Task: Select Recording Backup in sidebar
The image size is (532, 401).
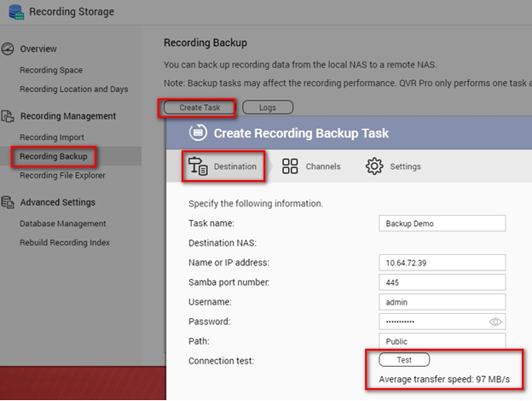Action: click(x=54, y=156)
